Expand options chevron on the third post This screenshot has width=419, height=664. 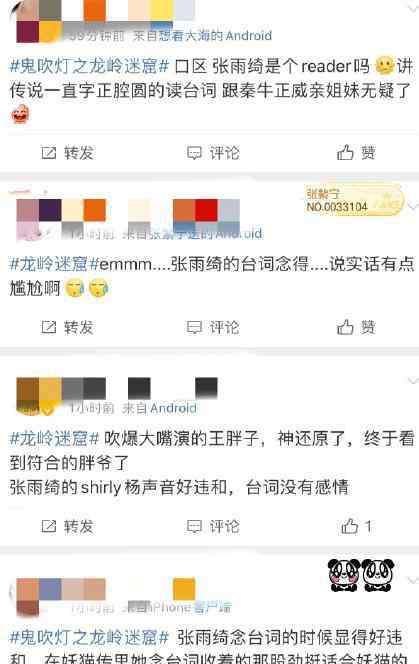pos(413,381)
